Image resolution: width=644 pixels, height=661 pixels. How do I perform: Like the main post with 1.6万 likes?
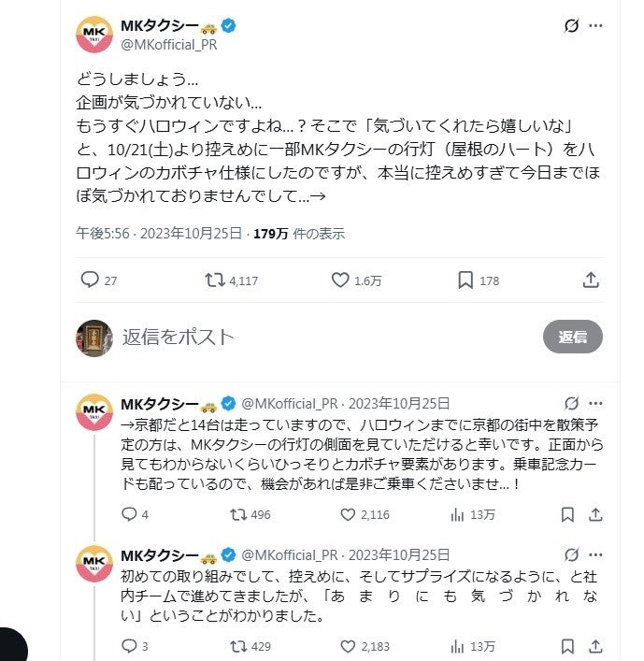click(x=341, y=280)
